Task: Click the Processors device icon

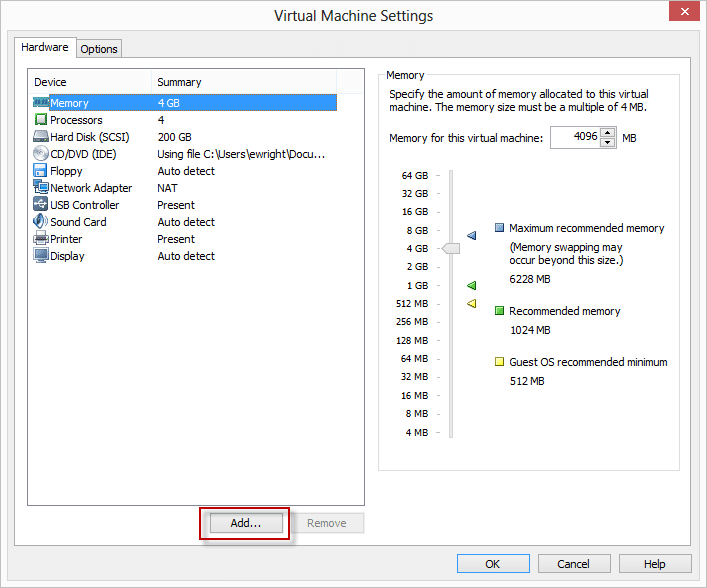Action: pos(41,120)
